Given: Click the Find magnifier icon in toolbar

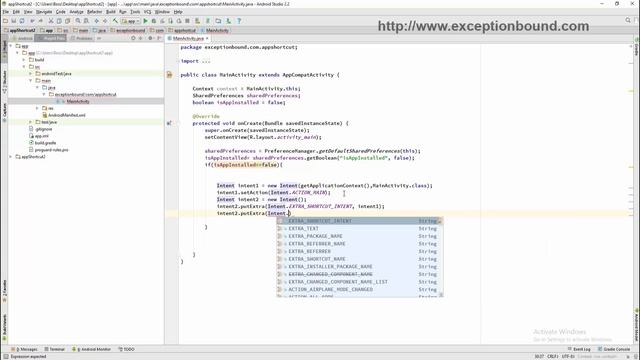Looking at the screenshot, I should click(x=78, y=21).
